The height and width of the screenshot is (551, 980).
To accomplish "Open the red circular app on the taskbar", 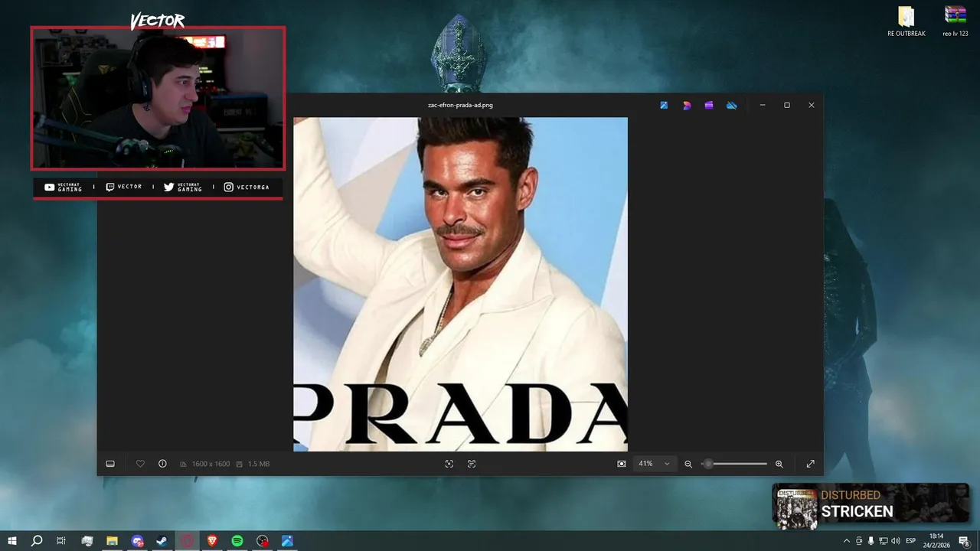I will 188,541.
